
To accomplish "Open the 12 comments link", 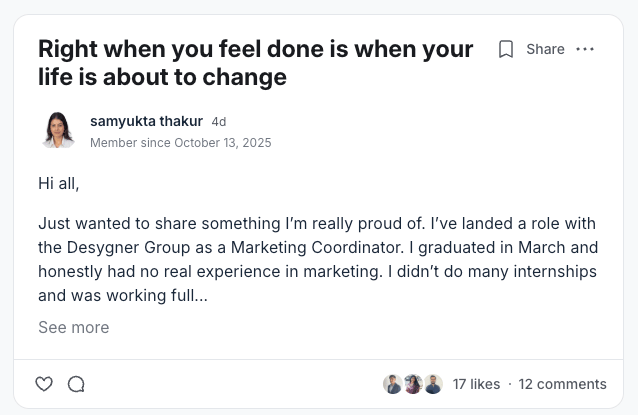I will [x=562, y=384].
